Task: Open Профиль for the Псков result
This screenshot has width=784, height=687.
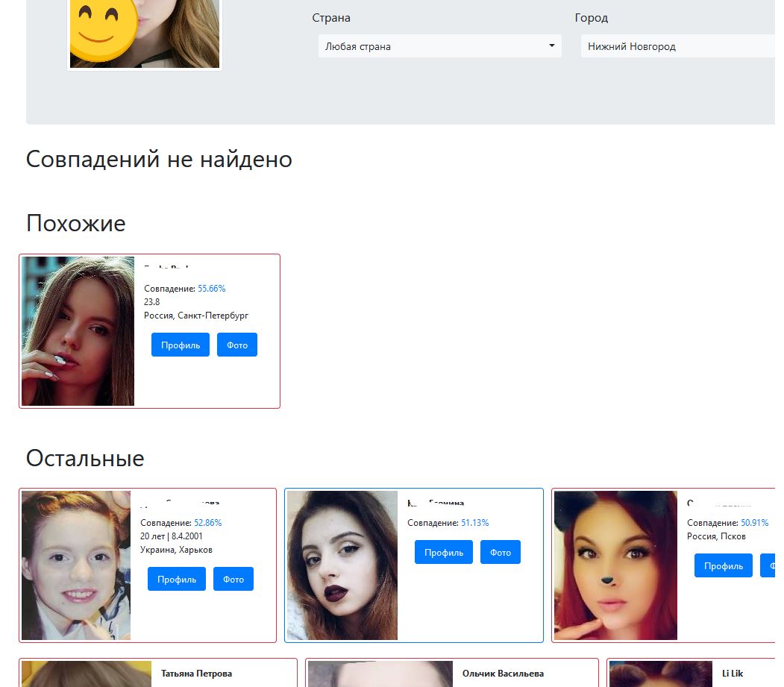Action: [x=724, y=566]
